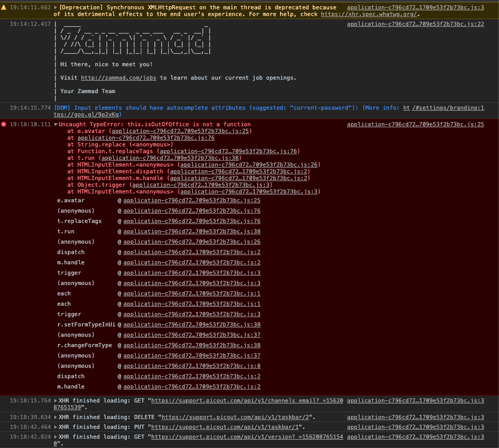Click the yellow warning triangle on the deprecation message
The width and height of the screenshot is (499, 448).
coord(4,7)
